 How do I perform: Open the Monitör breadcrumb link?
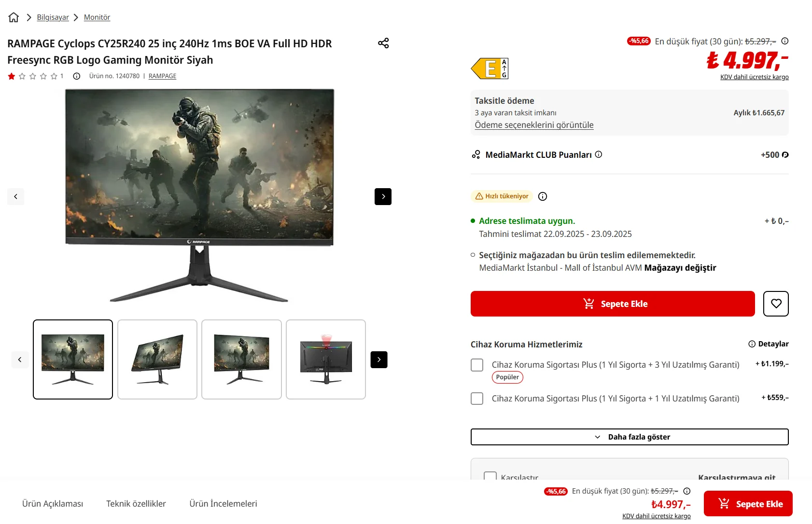point(97,17)
